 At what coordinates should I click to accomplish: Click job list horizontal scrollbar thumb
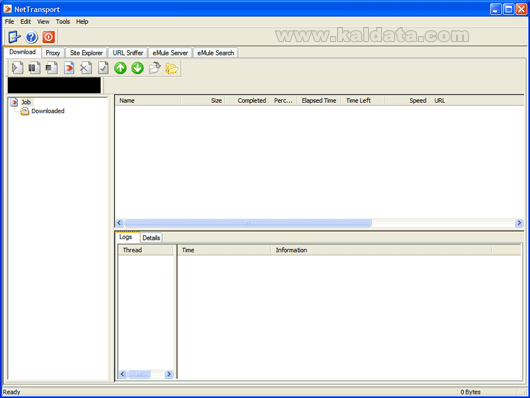point(248,223)
